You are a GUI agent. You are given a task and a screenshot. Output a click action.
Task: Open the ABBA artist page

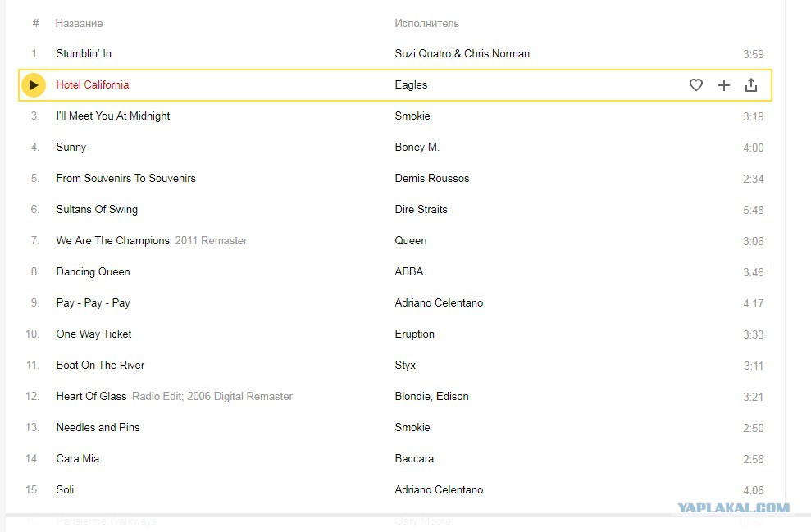click(409, 271)
